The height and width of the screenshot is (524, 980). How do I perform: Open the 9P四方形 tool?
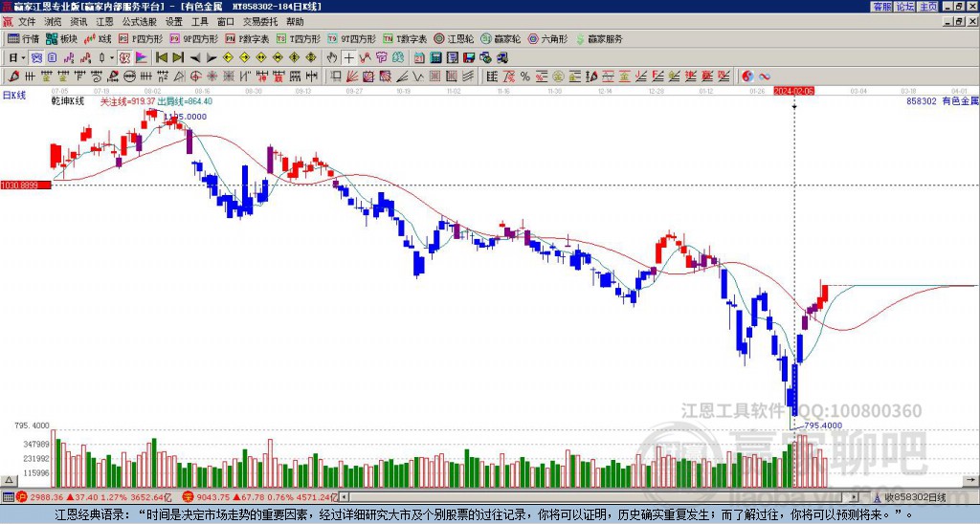(x=193, y=38)
